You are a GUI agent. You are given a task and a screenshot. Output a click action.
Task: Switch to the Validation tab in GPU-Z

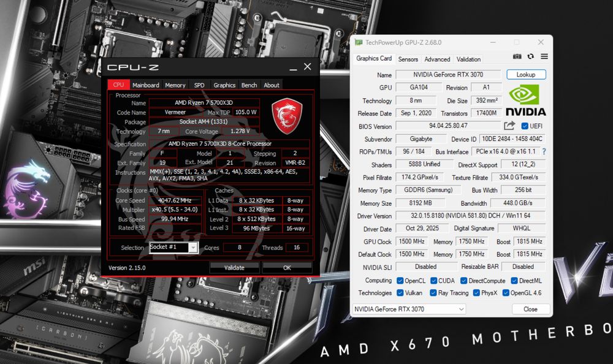(468, 59)
